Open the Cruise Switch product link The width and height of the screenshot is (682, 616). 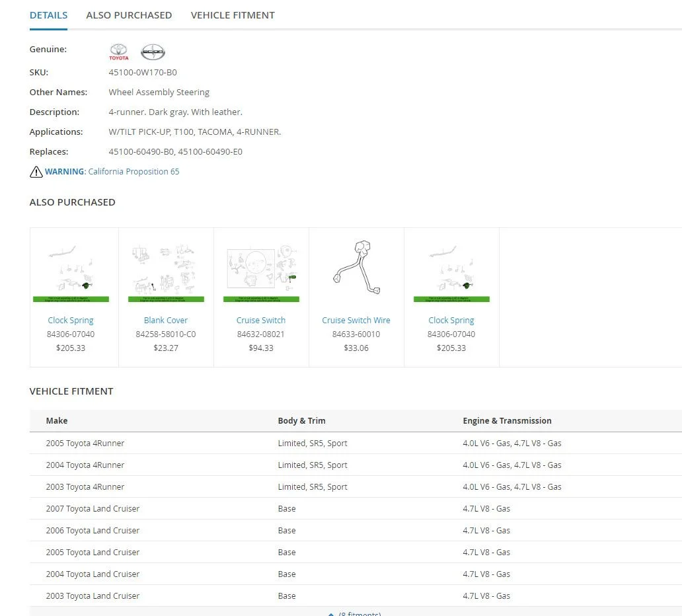[x=261, y=320]
